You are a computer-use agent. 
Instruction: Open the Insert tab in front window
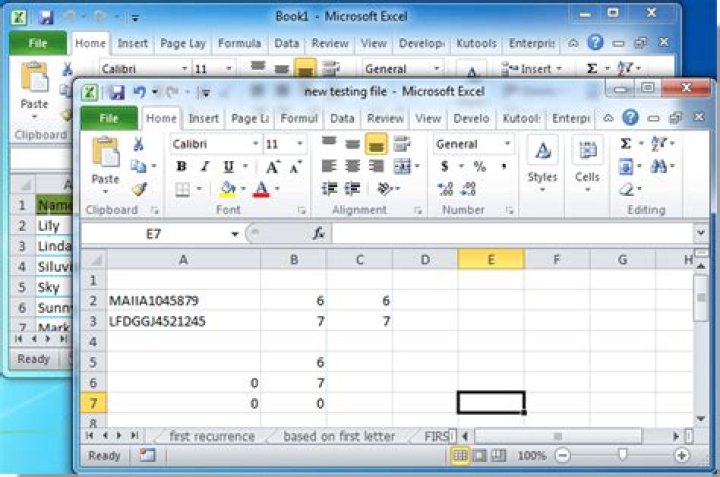coord(204,118)
